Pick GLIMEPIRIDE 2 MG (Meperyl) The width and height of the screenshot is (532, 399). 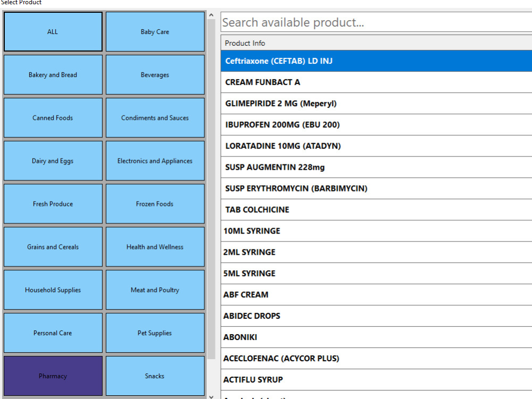(x=376, y=104)
